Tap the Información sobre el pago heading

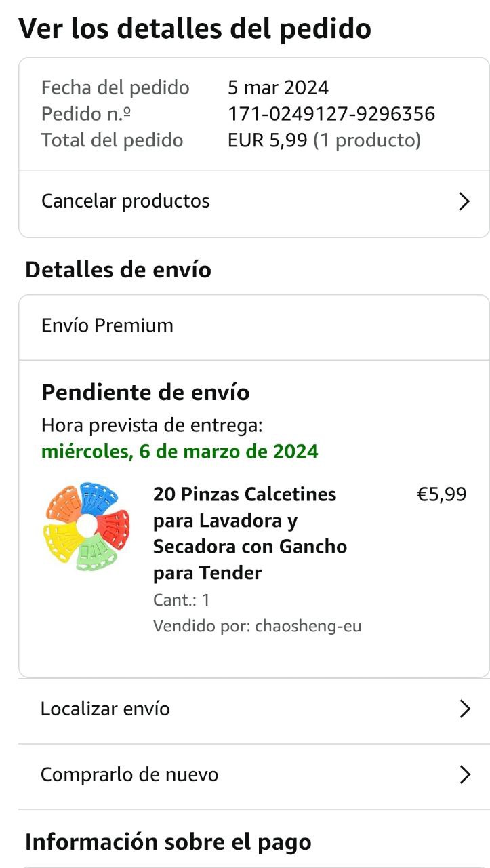click(168, 842)
